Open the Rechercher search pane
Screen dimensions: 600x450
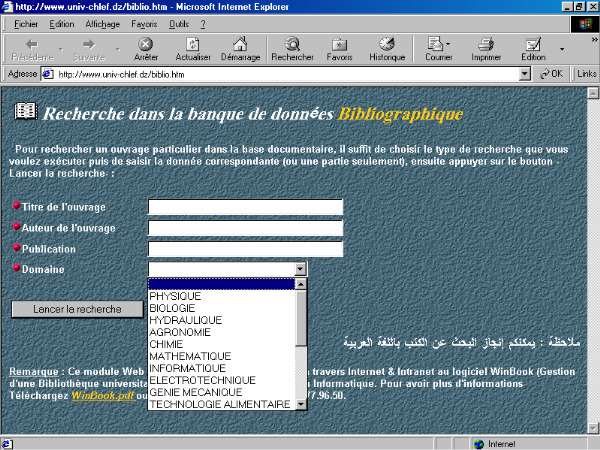[292, 50]
